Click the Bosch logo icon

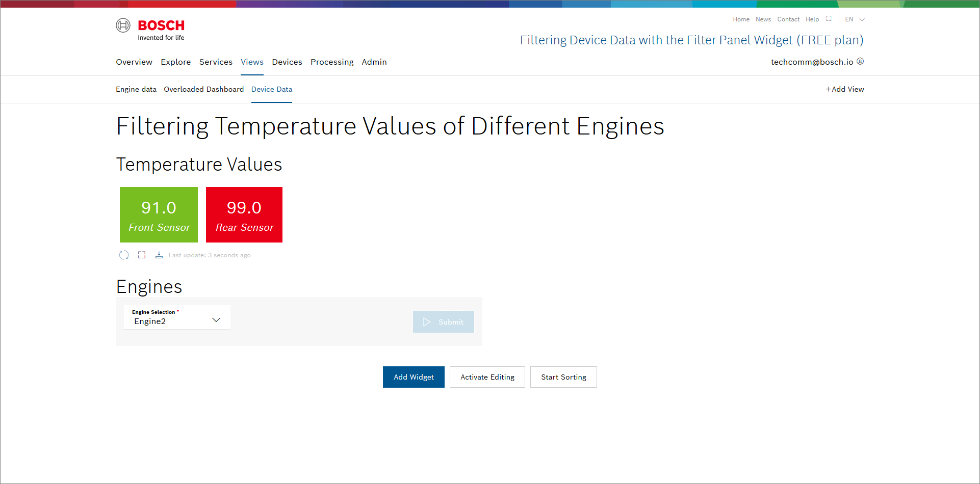(123, 25)
